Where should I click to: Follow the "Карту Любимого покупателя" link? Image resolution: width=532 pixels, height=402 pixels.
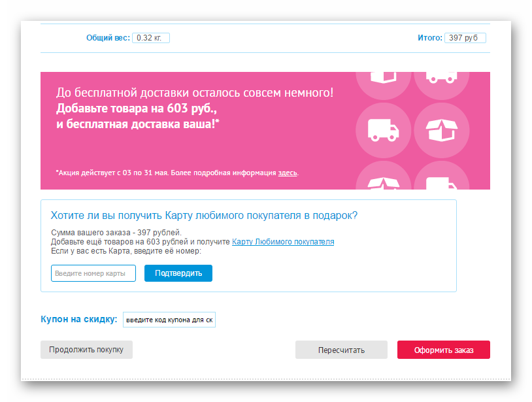(283, 242)
